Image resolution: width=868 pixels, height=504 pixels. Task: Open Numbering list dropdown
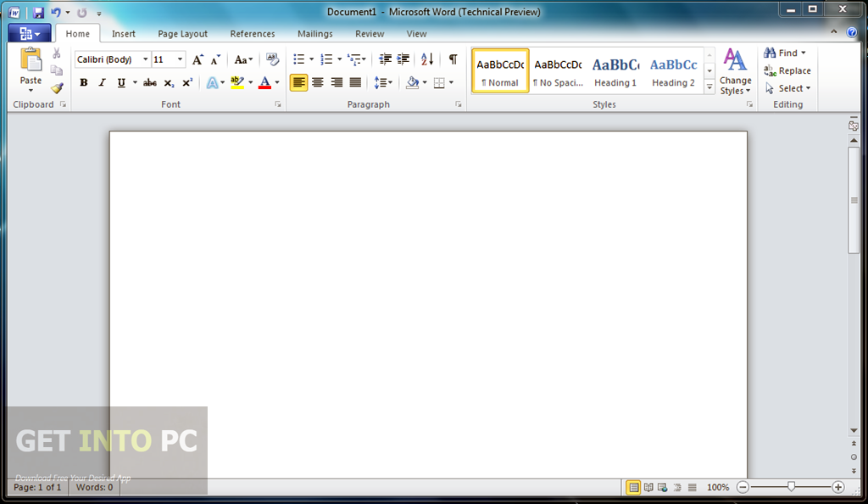tap(339, 59)
